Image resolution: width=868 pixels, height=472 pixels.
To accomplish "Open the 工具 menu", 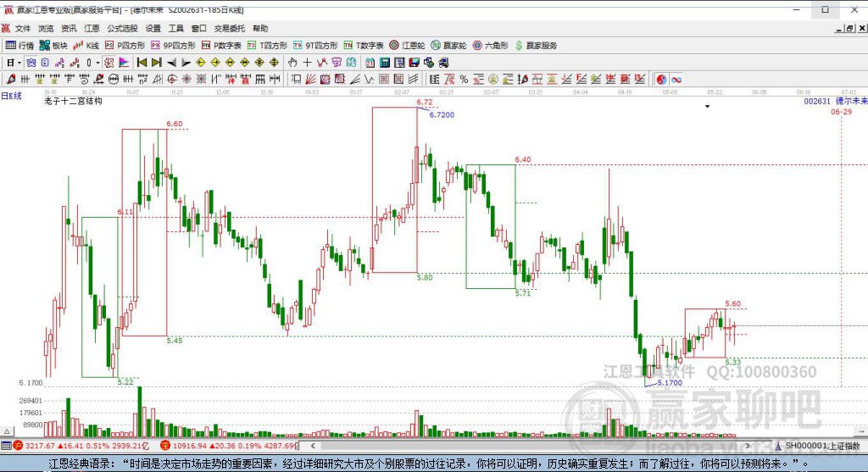I will click(x=176, y=28).
